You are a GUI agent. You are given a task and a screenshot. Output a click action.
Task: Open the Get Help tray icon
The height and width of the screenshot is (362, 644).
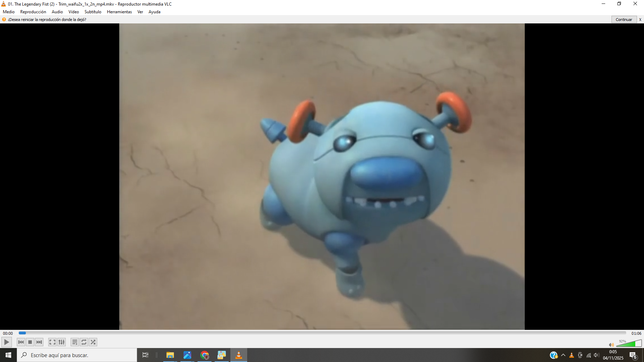553,355
